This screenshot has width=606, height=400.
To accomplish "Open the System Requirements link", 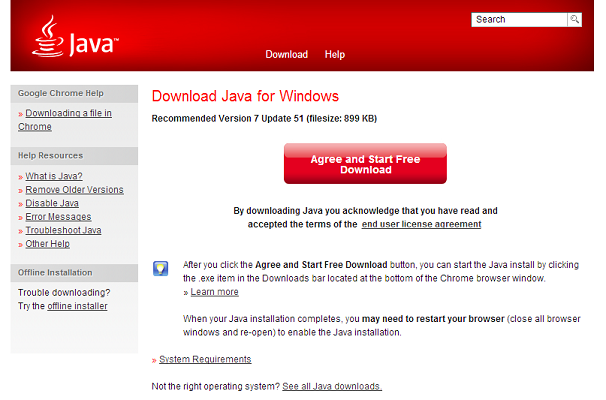I will pos(205,359).
